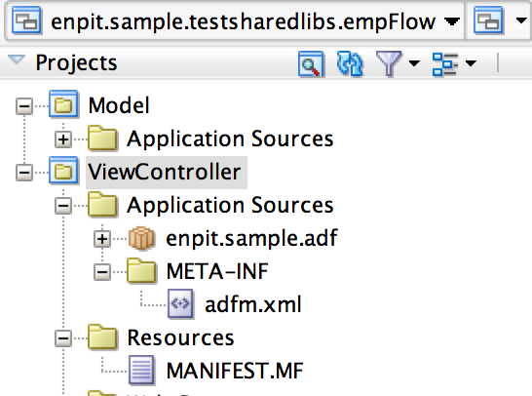Click the Projects panel title
This screenshot has width=532, height=396.
(76, 63)
